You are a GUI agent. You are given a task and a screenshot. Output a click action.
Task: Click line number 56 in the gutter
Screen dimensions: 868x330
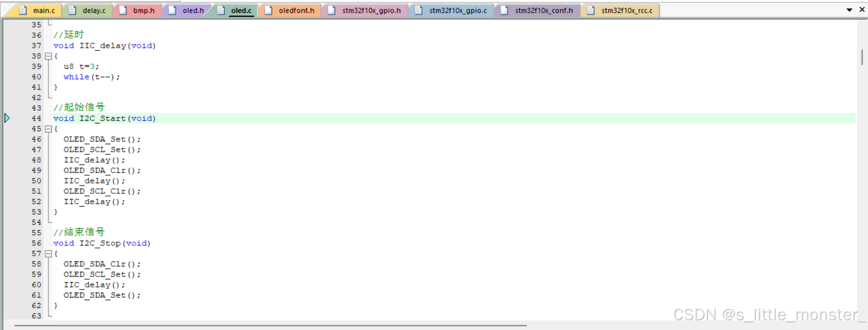[36, 243]
